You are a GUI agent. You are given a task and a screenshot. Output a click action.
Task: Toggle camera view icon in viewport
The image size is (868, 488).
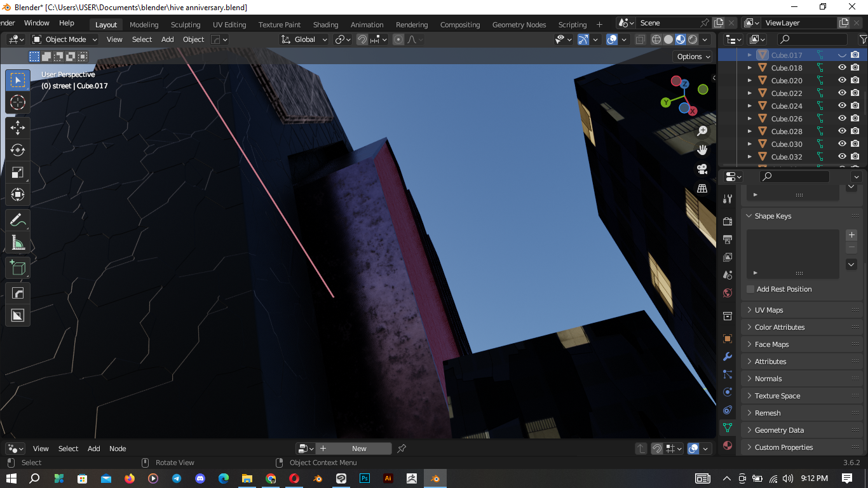coord(702,169)
